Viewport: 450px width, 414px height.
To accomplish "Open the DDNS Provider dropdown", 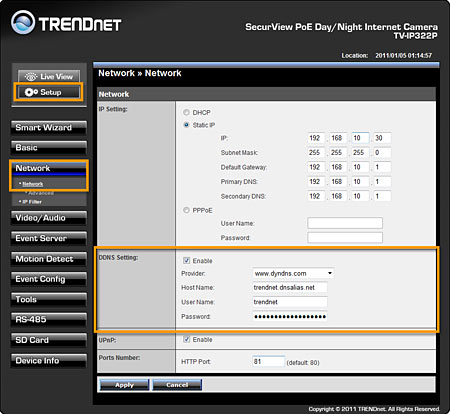I will [x=293, y=273].
